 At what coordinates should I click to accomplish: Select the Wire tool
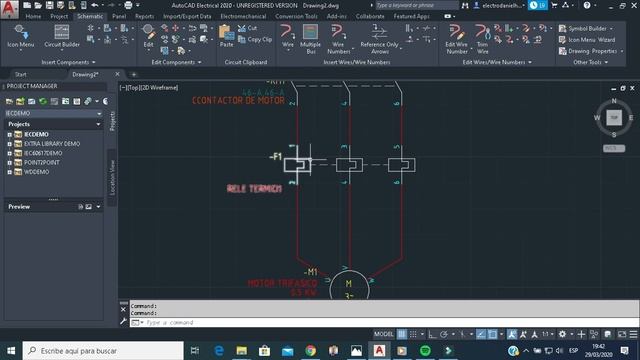click(x=287, y=37)
